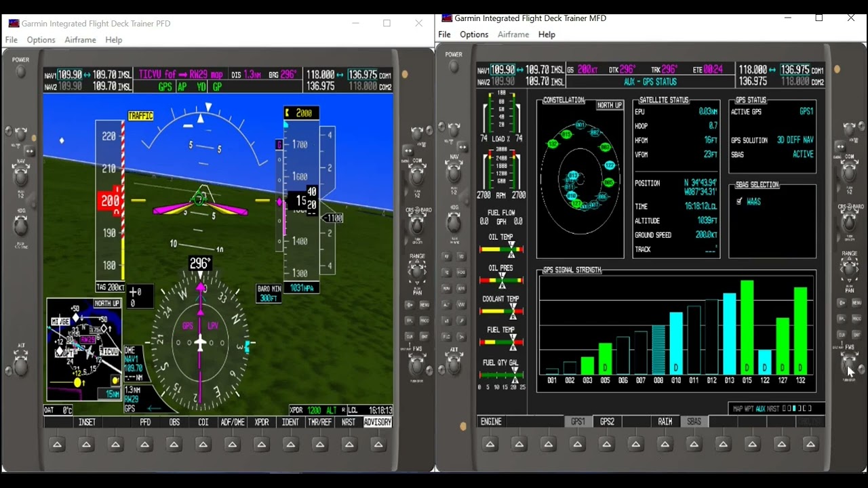Click the softkey button beneath OBS

tap(174, 445)
